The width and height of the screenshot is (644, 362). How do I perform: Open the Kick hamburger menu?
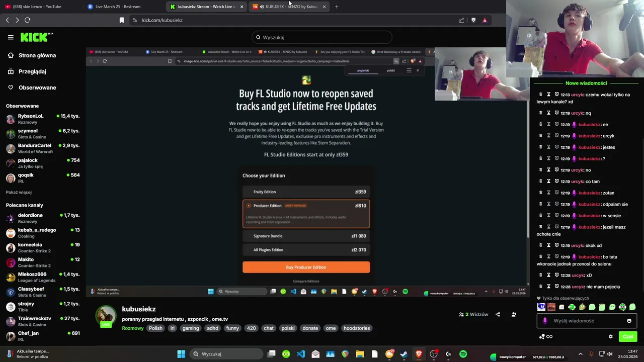tap(11, 37)
